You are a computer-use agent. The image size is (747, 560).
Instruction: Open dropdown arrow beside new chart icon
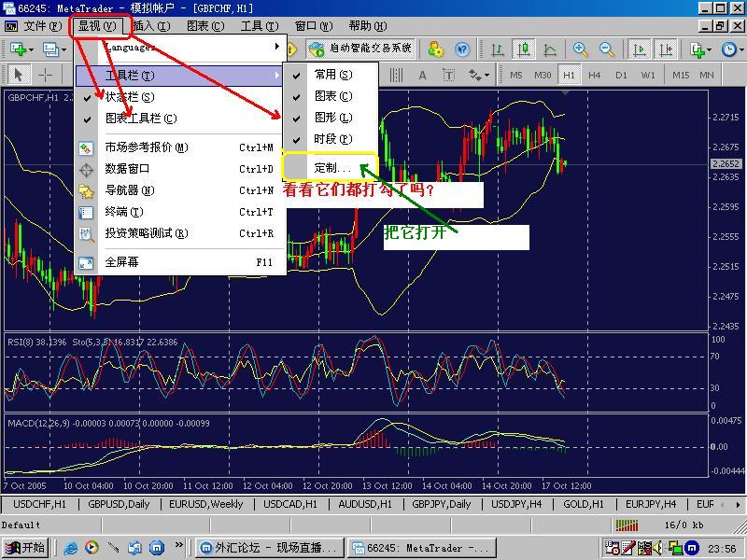coord(31,49)
